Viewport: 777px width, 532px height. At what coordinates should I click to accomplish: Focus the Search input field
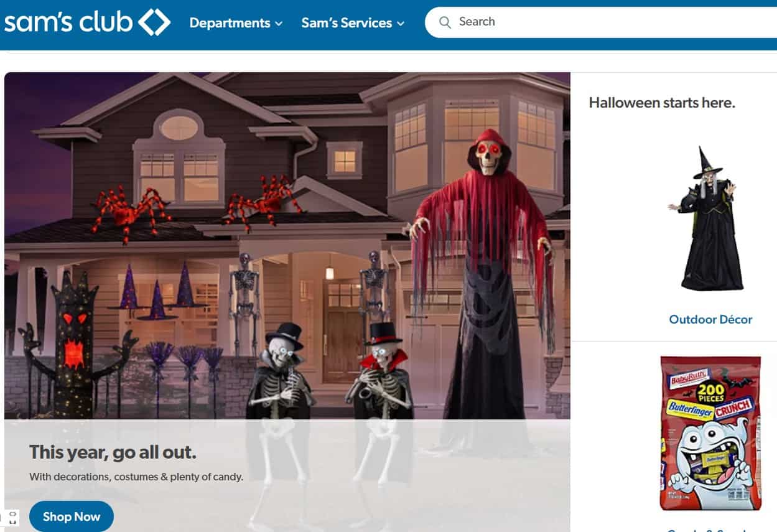pos(601,22)
